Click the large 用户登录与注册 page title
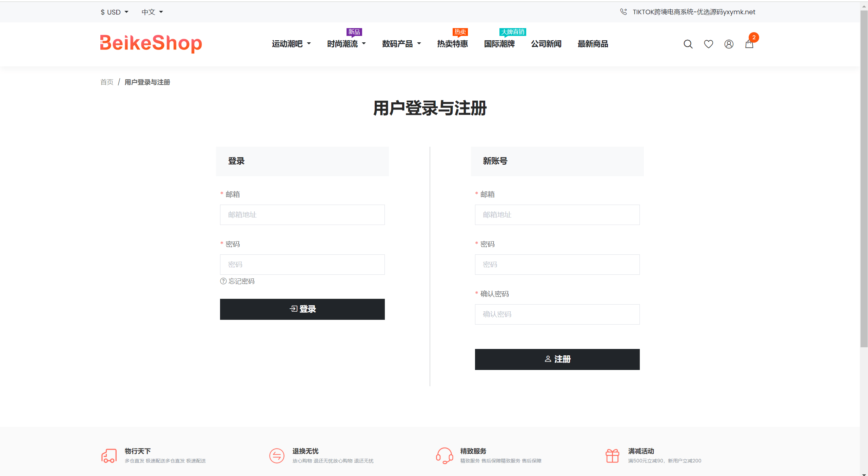The height and width of the screenshot is (476, 868). (x=430, y=108)
